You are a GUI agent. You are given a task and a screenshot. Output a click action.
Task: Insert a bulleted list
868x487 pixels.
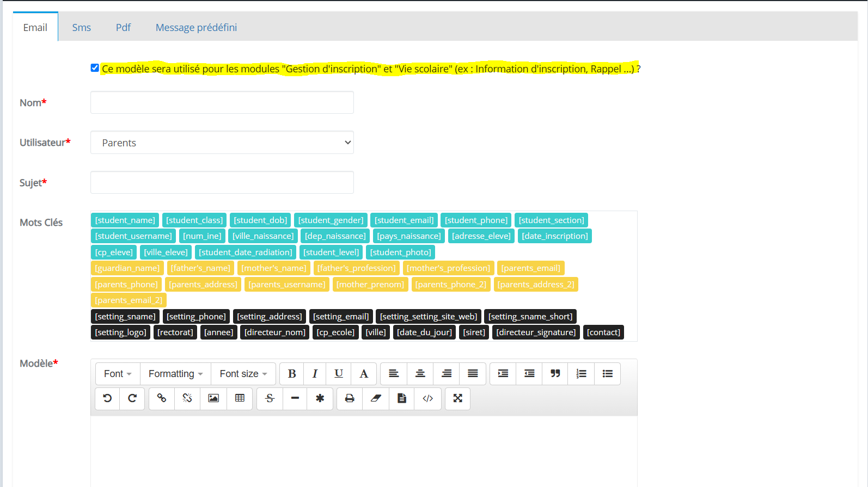coord(608,374)
